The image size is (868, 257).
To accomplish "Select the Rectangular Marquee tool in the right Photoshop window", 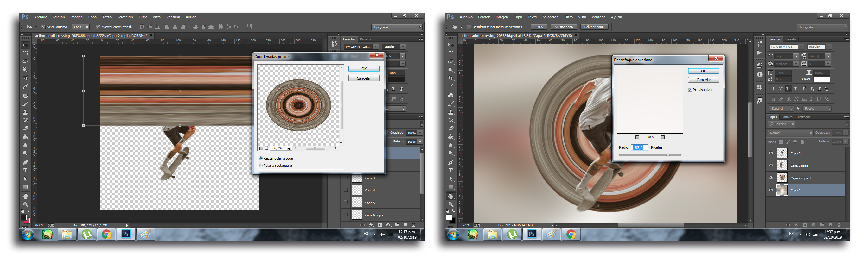I will click(450, 53).
